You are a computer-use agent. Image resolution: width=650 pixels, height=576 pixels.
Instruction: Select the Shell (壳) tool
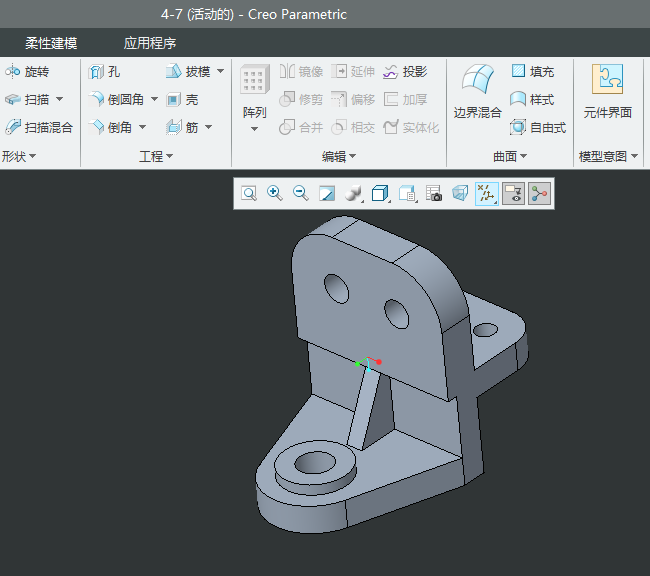pyautogui.click(x=182, y=100)
